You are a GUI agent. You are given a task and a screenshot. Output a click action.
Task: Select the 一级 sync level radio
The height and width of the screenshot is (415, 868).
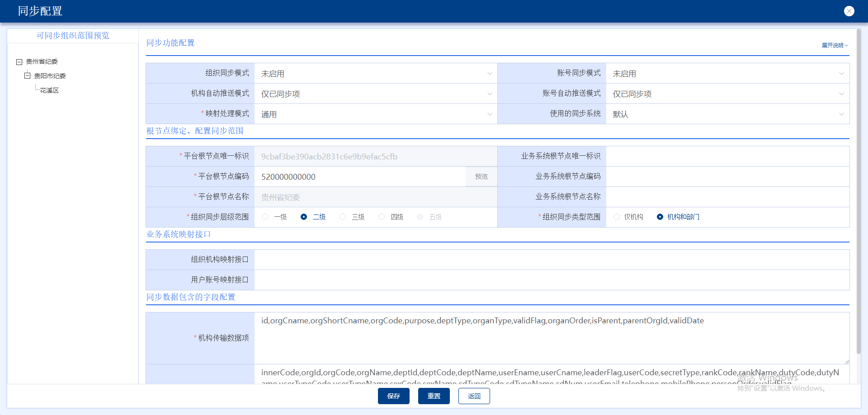(x=265, y=217)
